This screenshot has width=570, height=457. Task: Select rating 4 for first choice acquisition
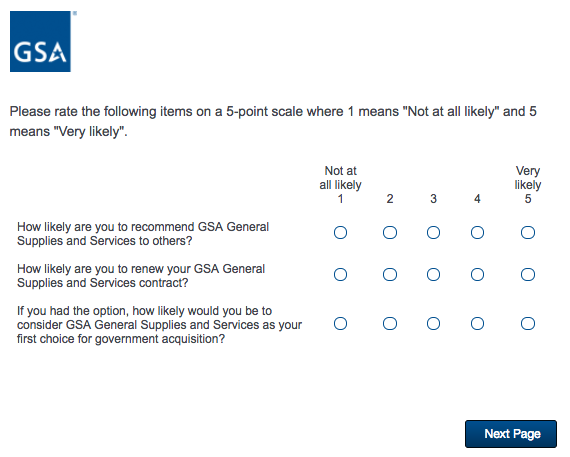(x=477, y=324)
